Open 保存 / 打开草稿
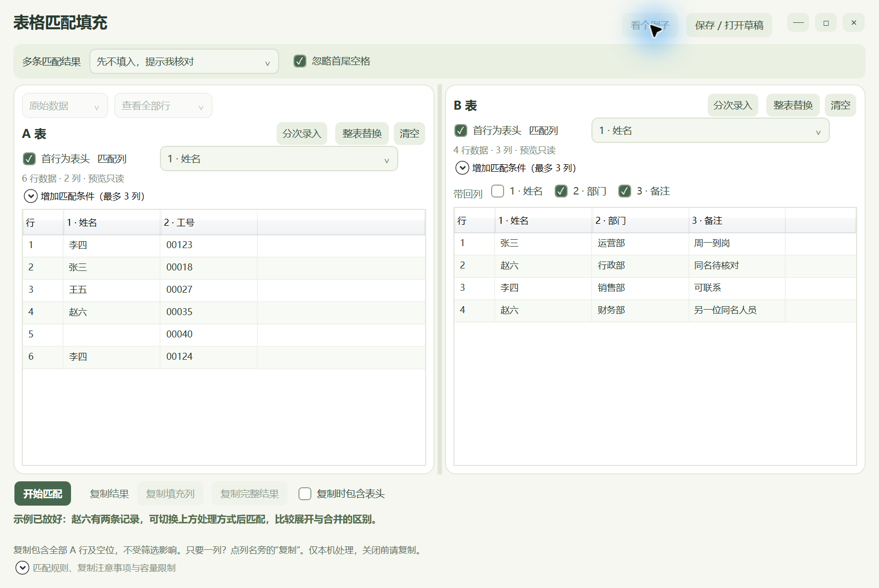 click(x=729, y=25)
